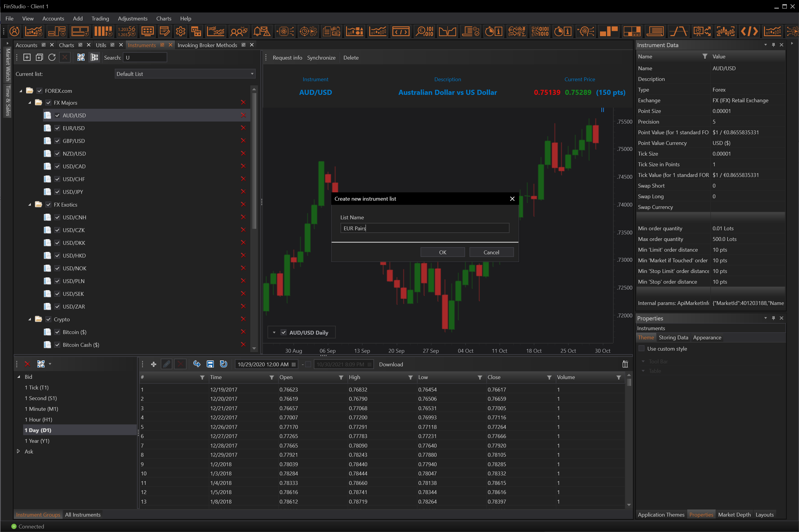The width and height of the screenshot is (799, 532).
Task: Click the refresh icon in the Instruments toolbar
Action: pos(52,57)
